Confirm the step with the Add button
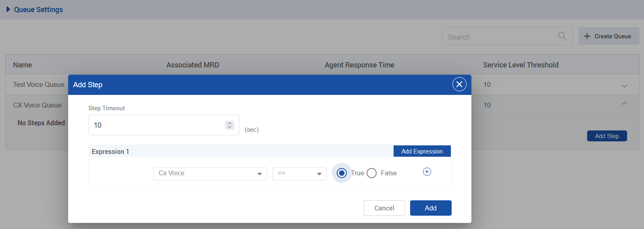 click(x=430, y=208)
